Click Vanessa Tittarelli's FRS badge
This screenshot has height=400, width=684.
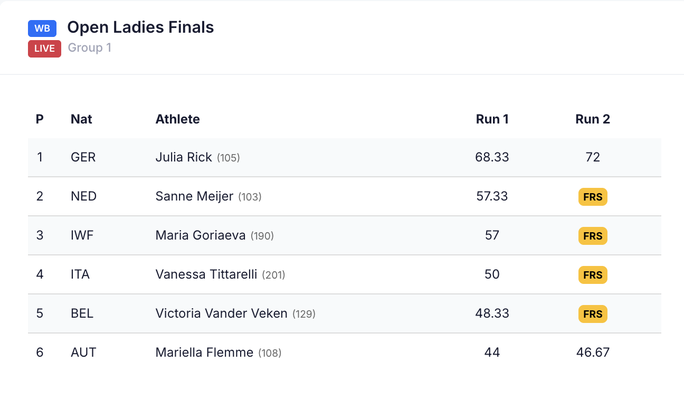(x=592, y=275)
